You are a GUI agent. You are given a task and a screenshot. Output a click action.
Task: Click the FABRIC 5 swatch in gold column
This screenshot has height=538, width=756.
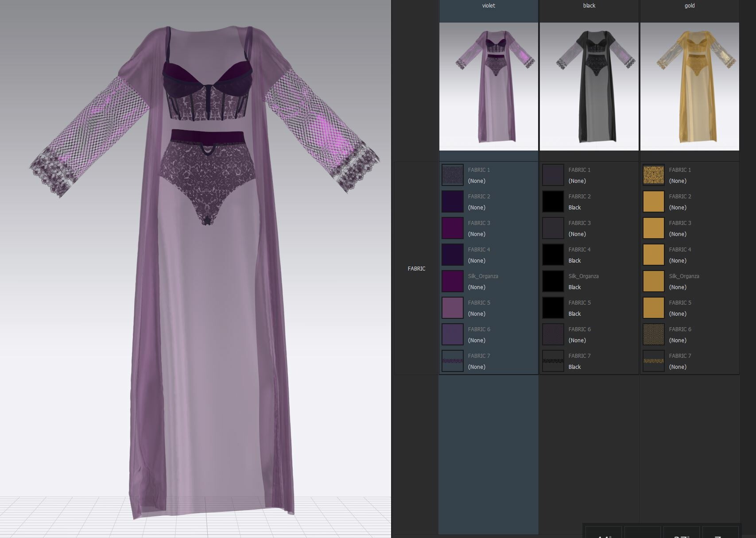654,308
